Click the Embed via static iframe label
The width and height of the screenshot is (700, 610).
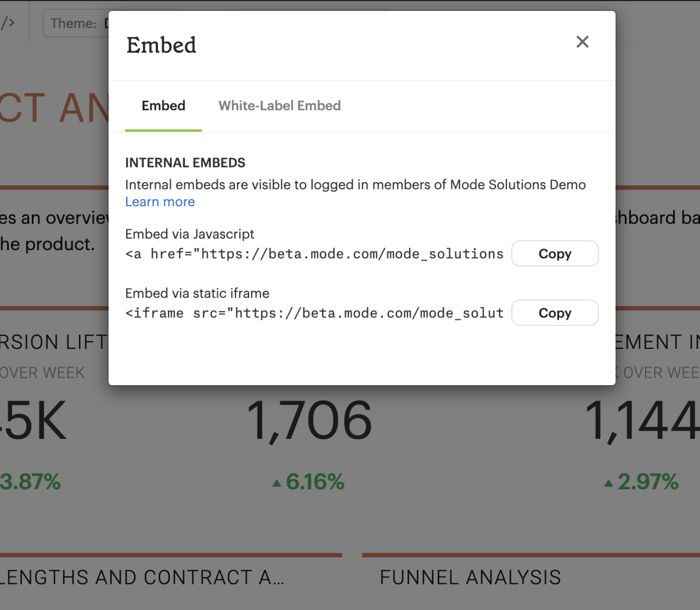pyautogui.click(x=197, y=293)
